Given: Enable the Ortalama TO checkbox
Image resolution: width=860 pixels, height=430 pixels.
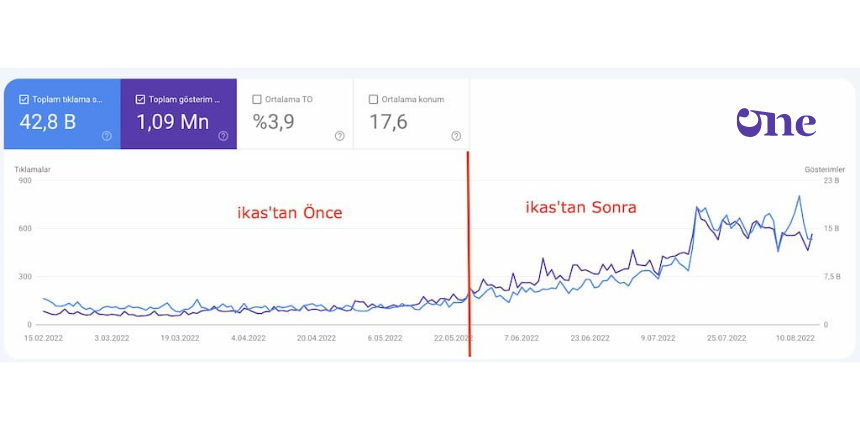Looking at the screenshot, I should [257, 100].
